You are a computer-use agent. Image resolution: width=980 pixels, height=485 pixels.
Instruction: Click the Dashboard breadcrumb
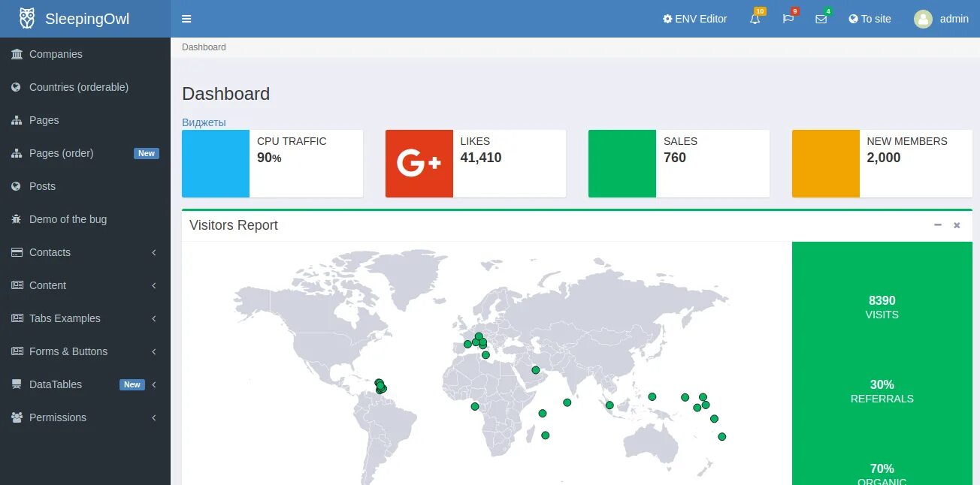204,47
